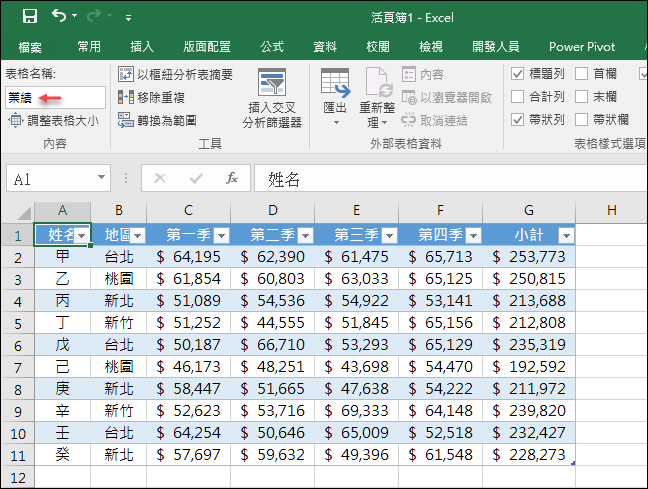Enable the 合計列 total row checkbox
The image size is (648, 489).
coord(518,97)
